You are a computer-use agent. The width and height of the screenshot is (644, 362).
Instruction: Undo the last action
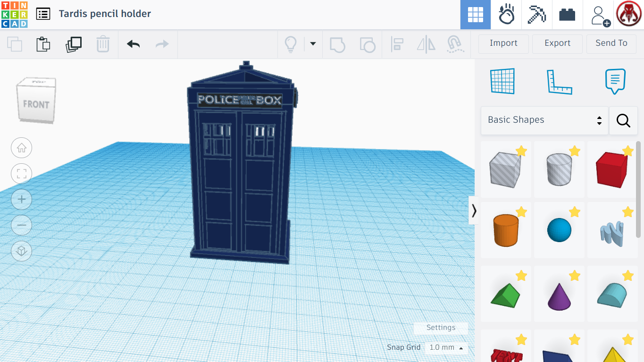[134, 44]
